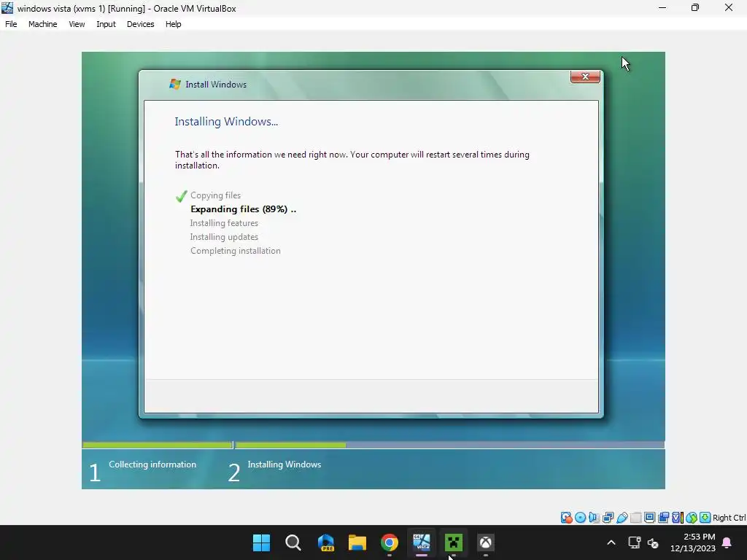Click the 'Collecting information' stage label
This screenshot has width=747, height=560.
pyautogui.click(x=152, y=464)
